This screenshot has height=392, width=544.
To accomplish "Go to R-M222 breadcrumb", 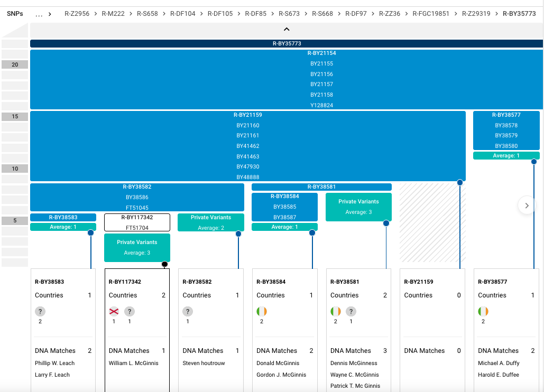I will point(113,14).
